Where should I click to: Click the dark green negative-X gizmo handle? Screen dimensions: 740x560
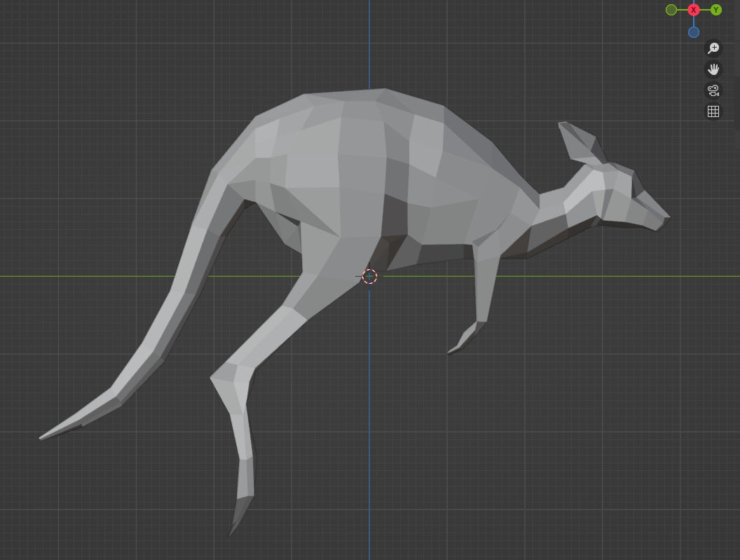(672, 10)
